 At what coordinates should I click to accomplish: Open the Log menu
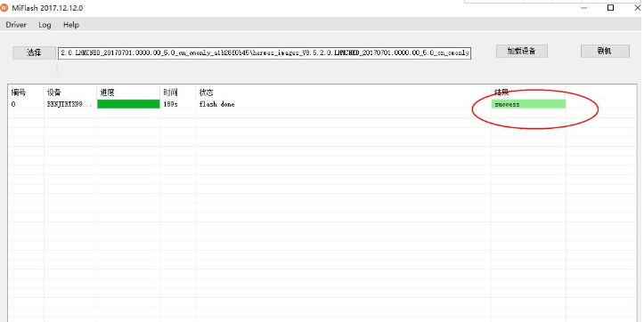[x=45, y=25]
